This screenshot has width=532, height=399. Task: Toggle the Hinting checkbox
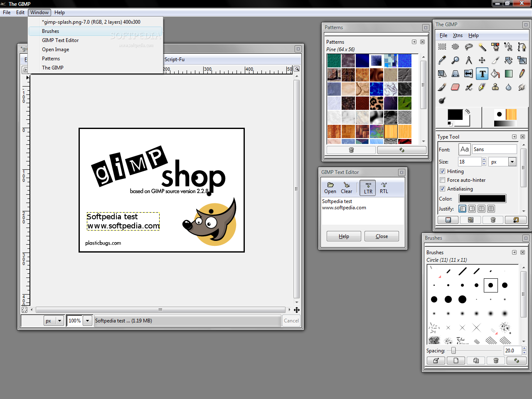[443, 171]
